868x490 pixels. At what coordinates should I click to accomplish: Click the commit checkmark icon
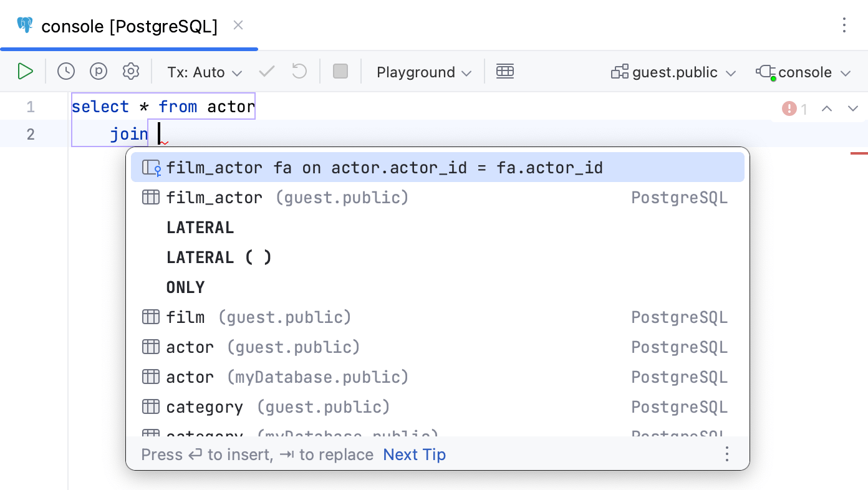267,72
